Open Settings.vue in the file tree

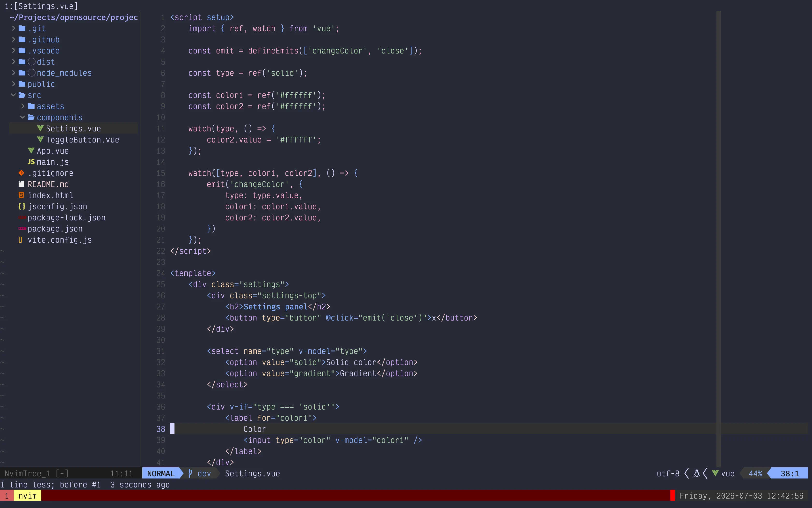pyautogui.click(x=73, y=128)
